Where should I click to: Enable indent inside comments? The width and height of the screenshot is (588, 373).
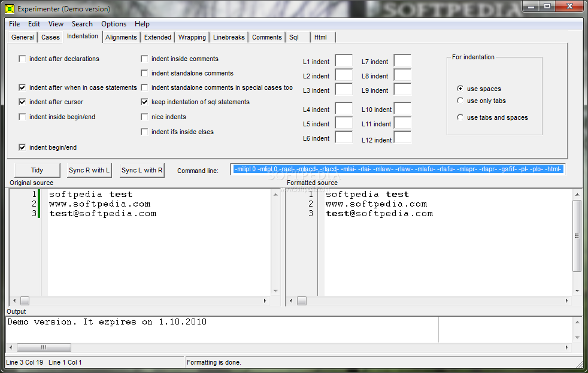[144, 59]
